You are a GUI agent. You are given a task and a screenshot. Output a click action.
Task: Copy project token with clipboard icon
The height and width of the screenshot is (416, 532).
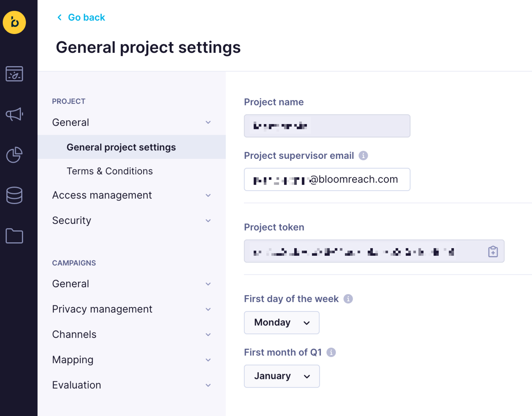(493, 251)
